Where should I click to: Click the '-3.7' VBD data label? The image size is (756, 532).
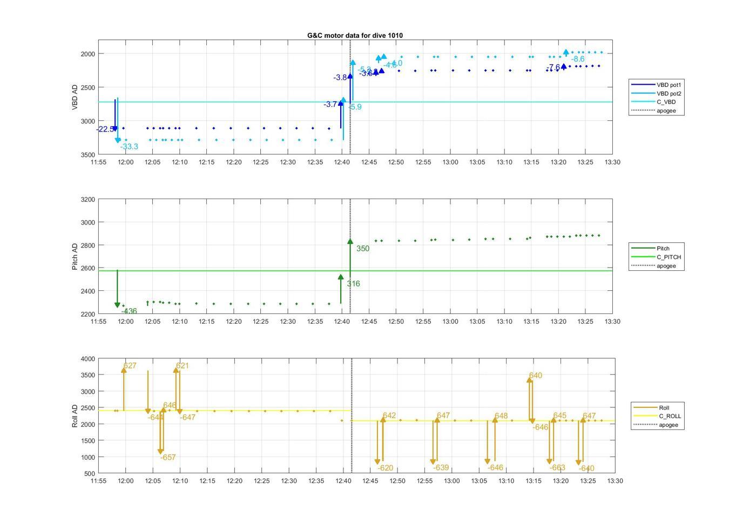(x=330, y=105)
